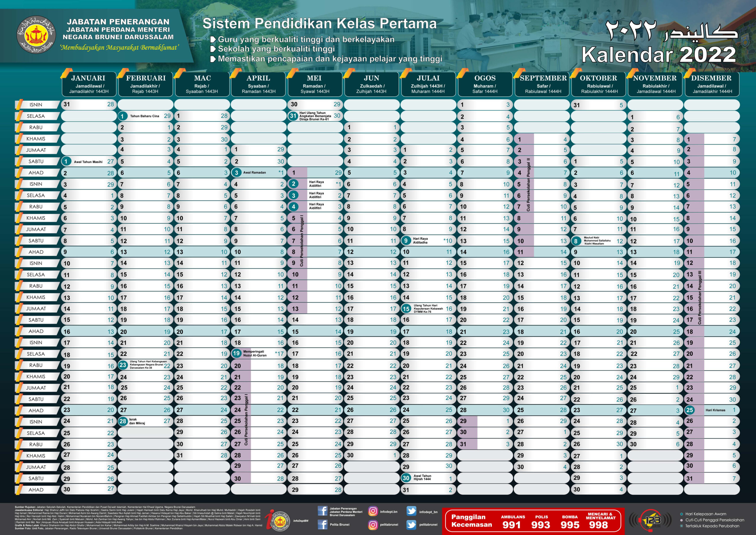Select circled 4 Hari Raya Aidilfitri in Mei
This screenshot has width=756, height=535.
[x=293, y=206]
